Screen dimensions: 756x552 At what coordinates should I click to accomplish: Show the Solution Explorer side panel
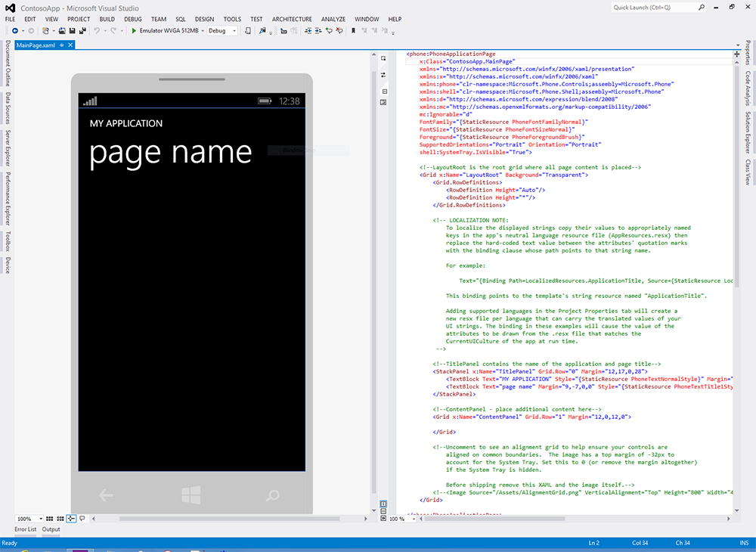[748, 132]
